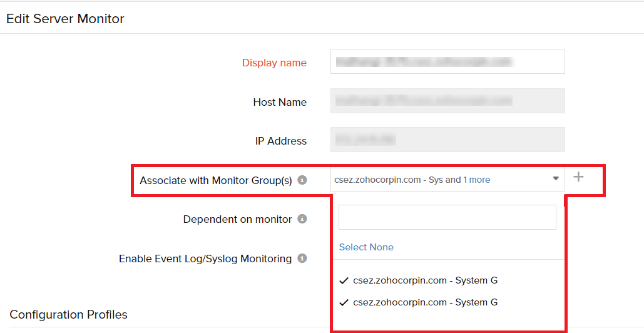
Task: Click the Select None link
Action: point(366,247)
